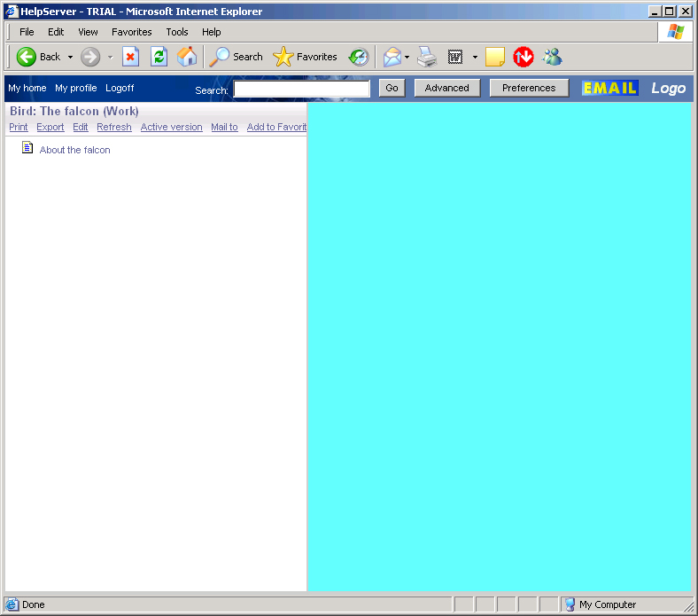
Task: Click the Active version link
Action: pyautogui.click(x=171, y=128)
